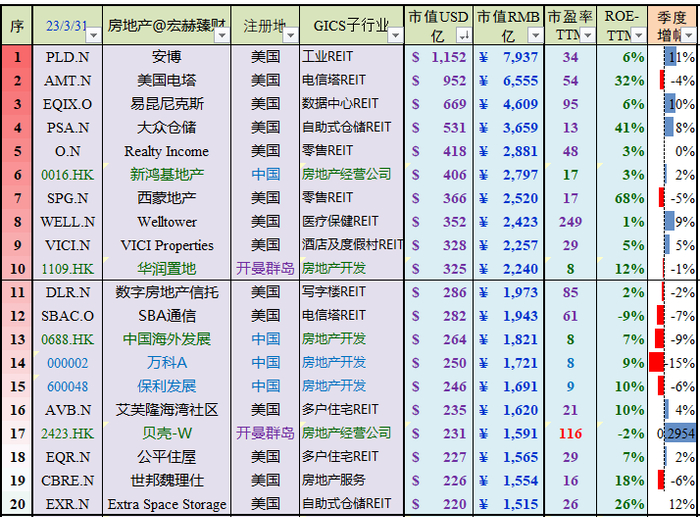Select sub-industry cell 工业REIT
This screenshot has width=700, height=517.
click(352, 57)
